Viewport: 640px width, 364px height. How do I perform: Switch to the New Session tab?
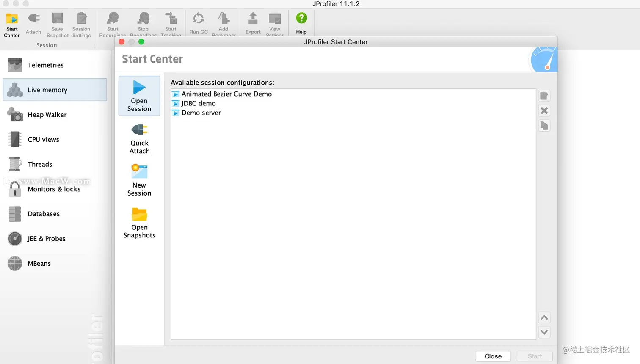click(139, 180)
